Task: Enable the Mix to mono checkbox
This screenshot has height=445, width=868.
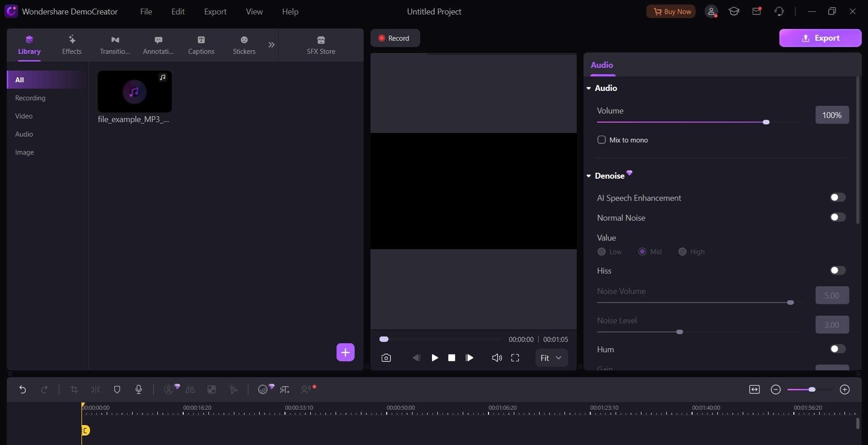Action: click(x=602, y=140)
